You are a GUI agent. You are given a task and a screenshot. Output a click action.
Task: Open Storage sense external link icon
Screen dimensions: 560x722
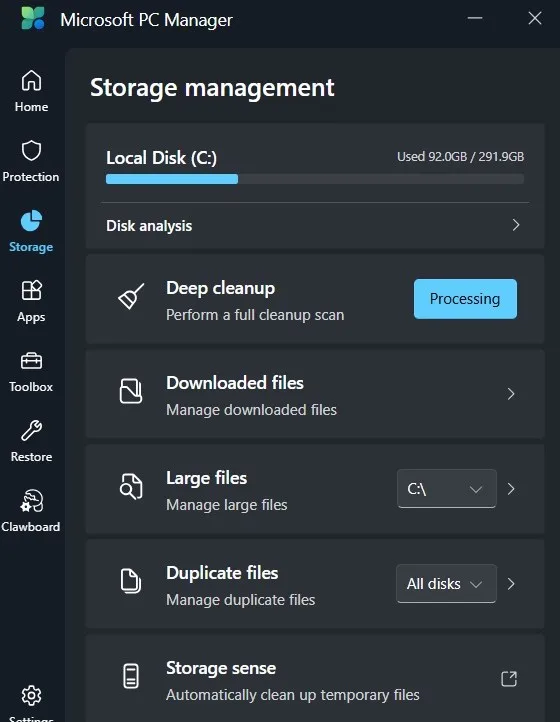tap(509, 678)
